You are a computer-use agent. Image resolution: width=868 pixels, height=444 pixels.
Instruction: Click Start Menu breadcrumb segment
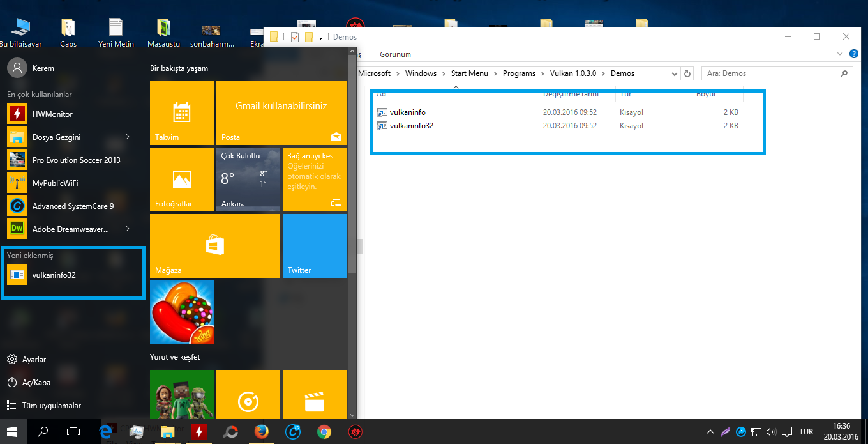pyautogui.click(x=469, y=73)
